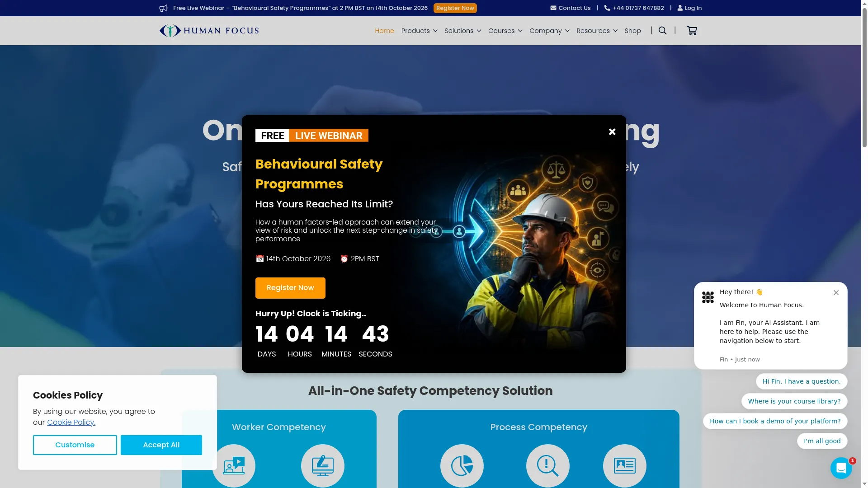Click the video training icon under Worker Competency

(234, 465)
